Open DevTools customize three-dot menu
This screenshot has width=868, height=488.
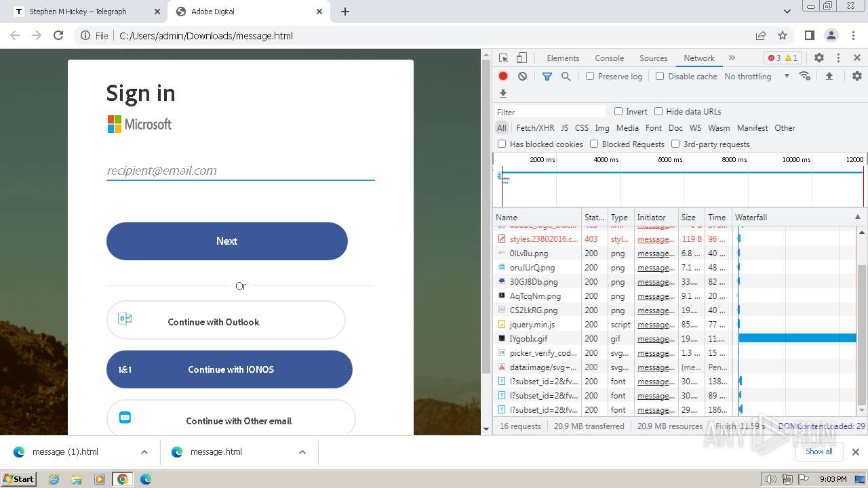point(838,58)
